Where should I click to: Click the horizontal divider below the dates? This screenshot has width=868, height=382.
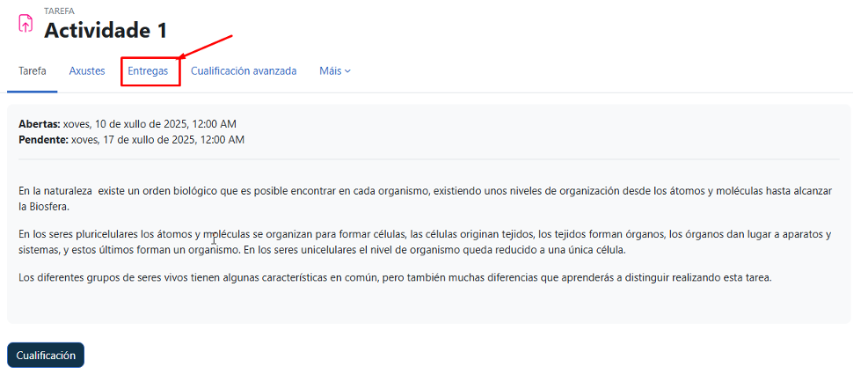(428, 159)
